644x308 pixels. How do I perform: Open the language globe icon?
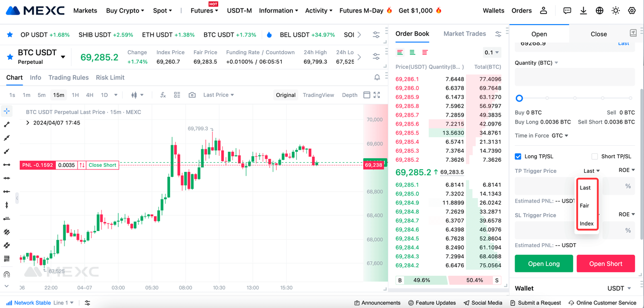599,11
